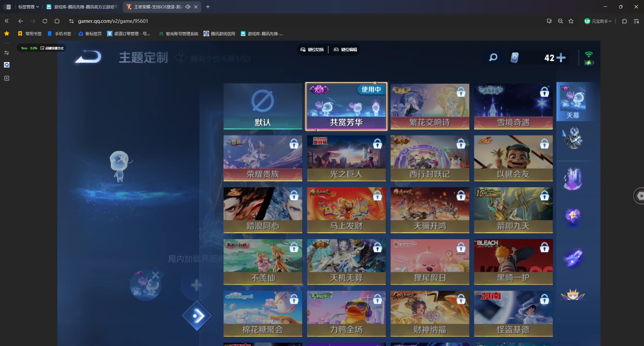
Task: Open a new browser tab
Action: tap(208, 7)
